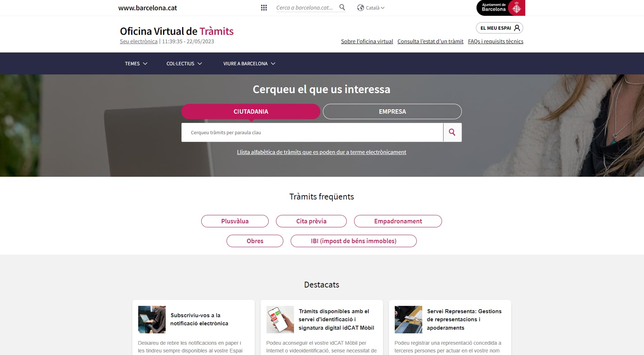This screenshot has width=644, height=355.
Task: Select the CIUTADANIA tab
Action: pyautogui.click(x=251, y=111)
